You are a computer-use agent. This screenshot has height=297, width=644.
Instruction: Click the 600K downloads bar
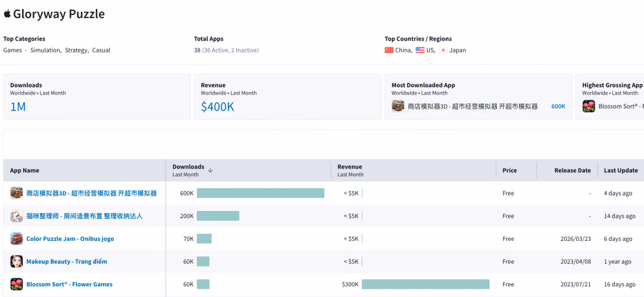[261, 193]
